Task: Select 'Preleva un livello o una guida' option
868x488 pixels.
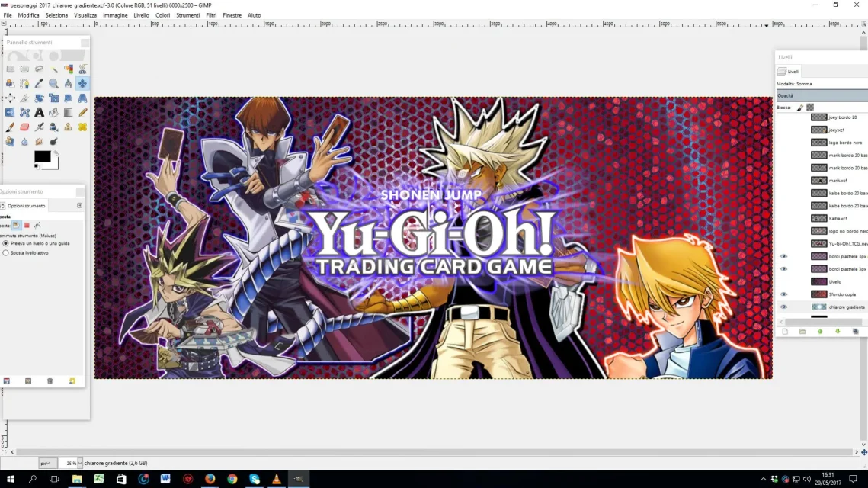Action: (x=37, y=244)
